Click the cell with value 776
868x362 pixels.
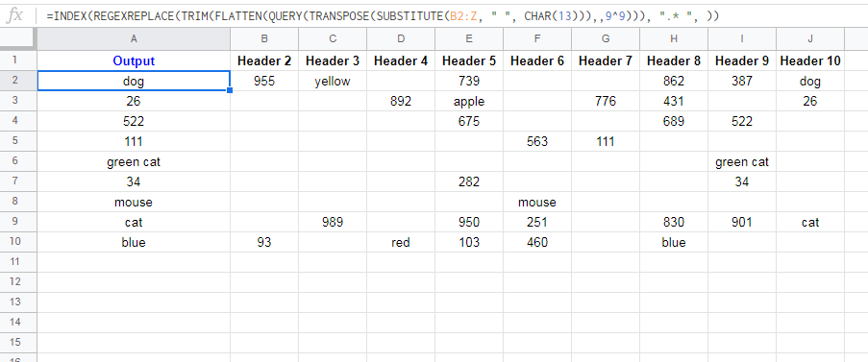click(x=606, y=101)
